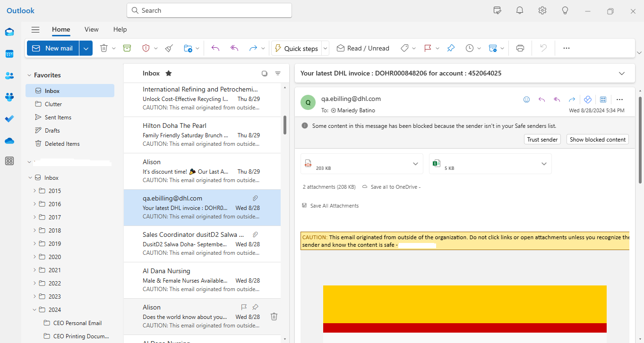The width and height of the screenshot is (644, 343).
Task: Click the Sweep broom icon
Action: tap(169, 48)
